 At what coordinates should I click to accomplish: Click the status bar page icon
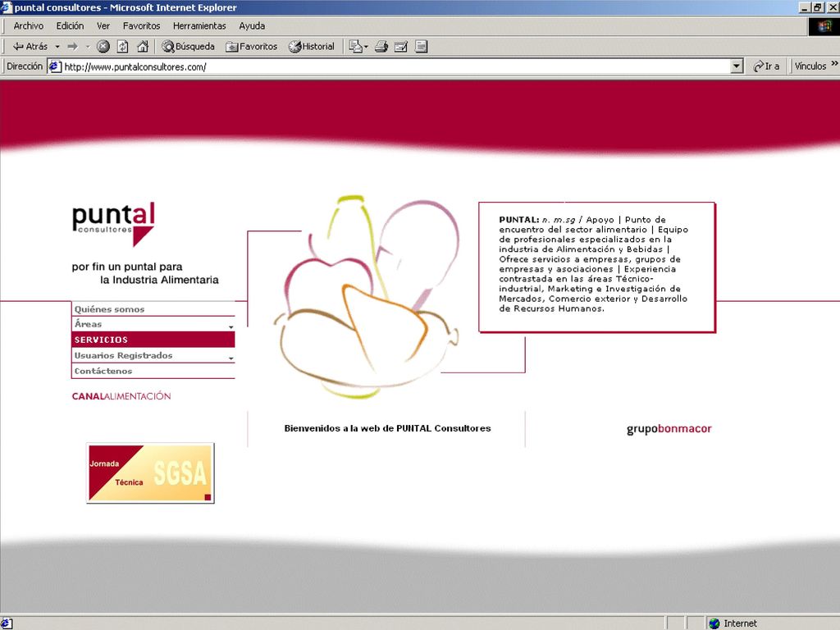[7, 623]
